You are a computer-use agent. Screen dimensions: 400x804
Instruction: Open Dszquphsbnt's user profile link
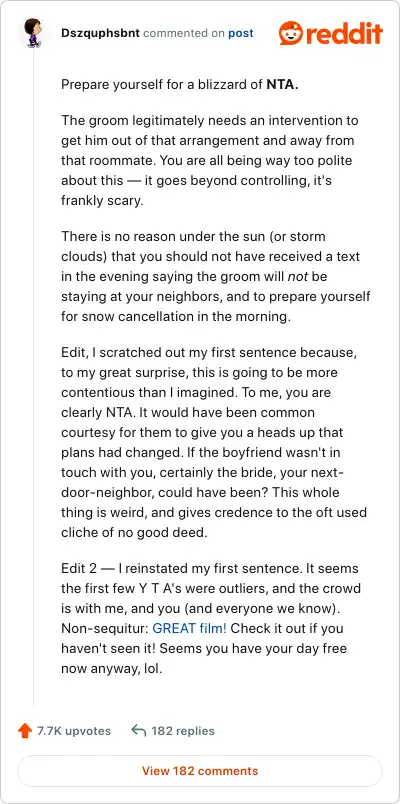tap(101, 33)
